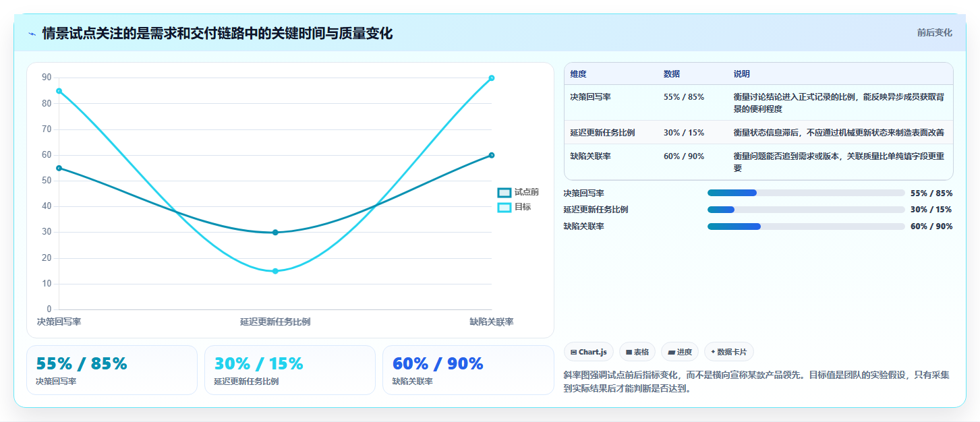Click the y-axis value 90

click(47, 78)
